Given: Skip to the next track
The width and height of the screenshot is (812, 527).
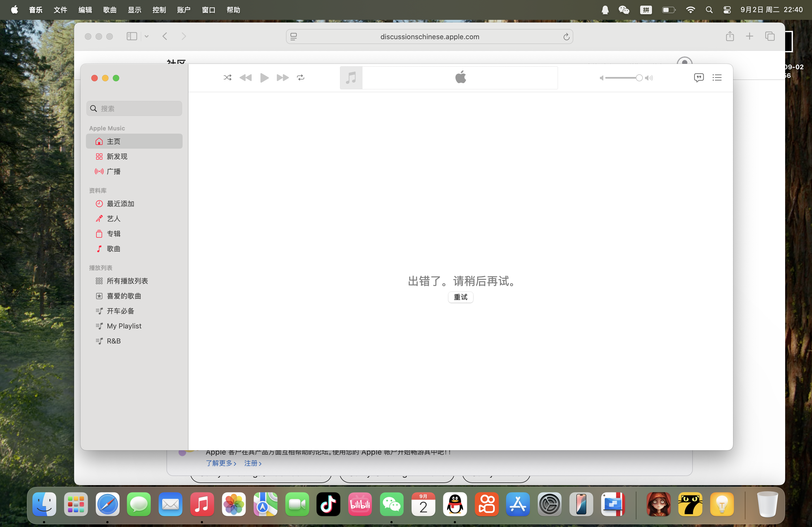Looking at the screenshot, I should [282, 78].
